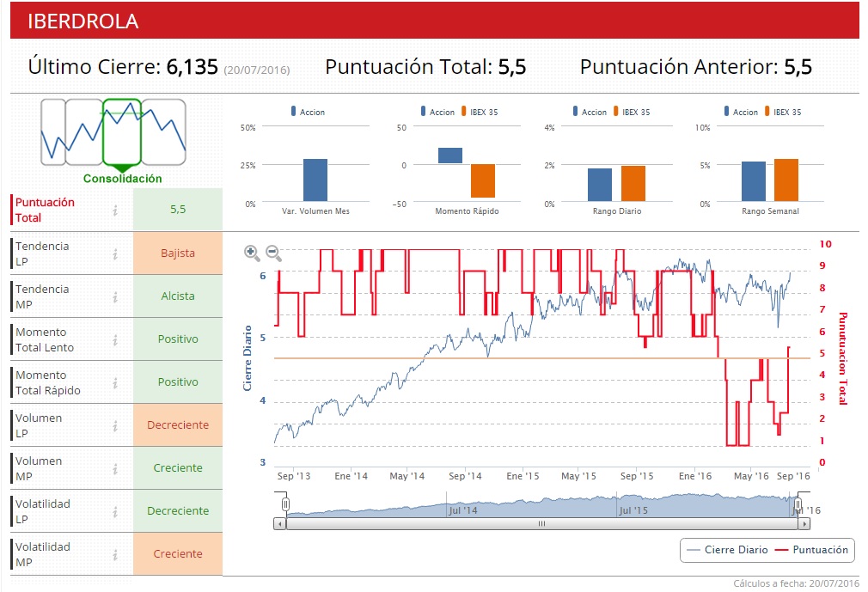Click orange IBEX 35 bar in Momento Rápido

click(483, 181)
